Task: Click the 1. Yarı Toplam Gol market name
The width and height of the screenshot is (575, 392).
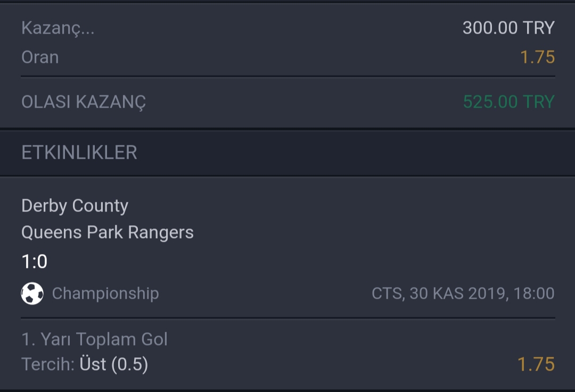Action: coord(95,339)
